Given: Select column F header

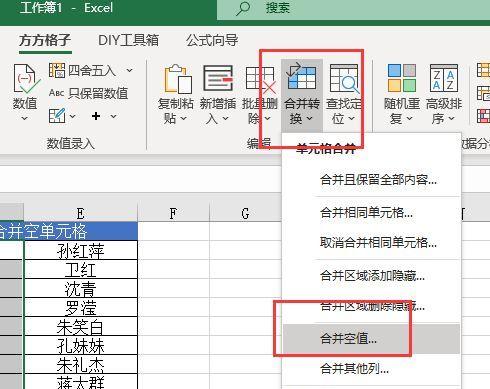Looking at the screenshot, I should (173, 213).
